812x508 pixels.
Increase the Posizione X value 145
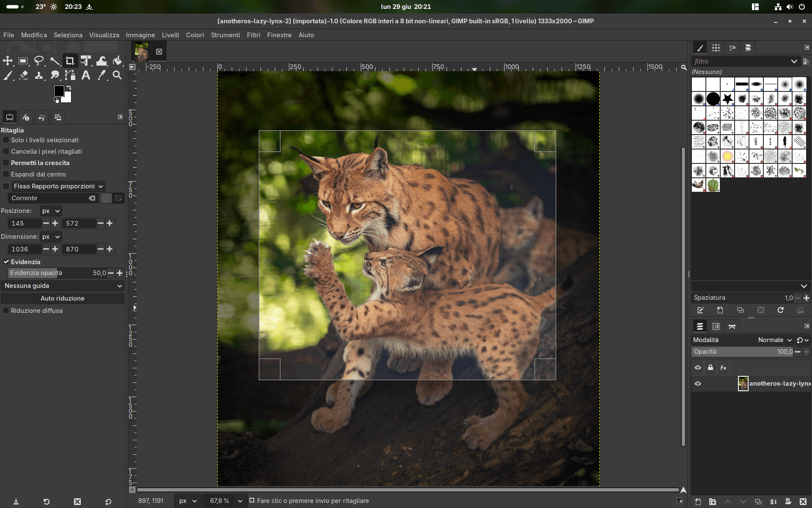[x=55, y=224]
